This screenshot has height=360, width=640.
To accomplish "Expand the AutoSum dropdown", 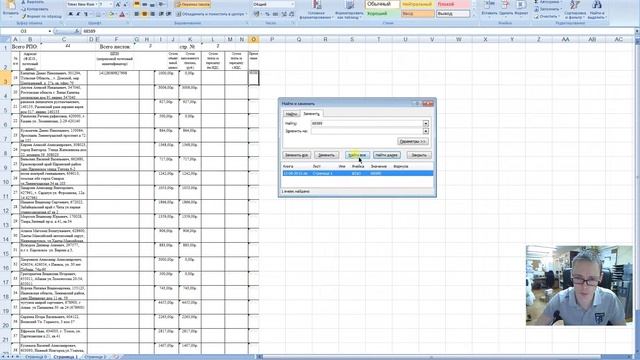I will [x=563, y=2].
